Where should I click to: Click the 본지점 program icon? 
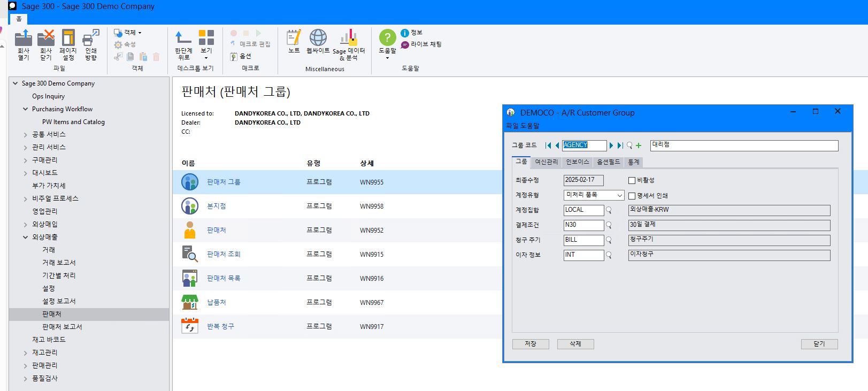(x=190, y=206)
